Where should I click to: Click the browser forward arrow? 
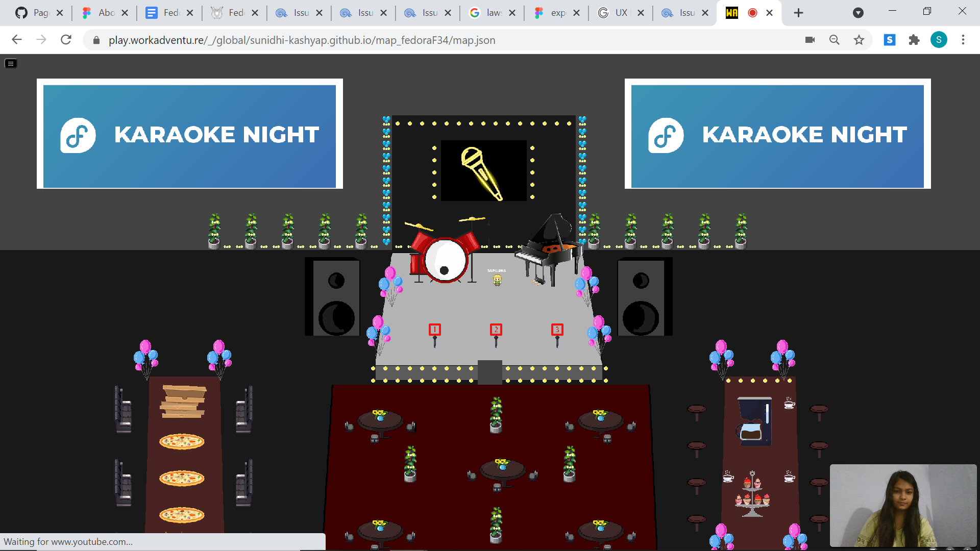41,40
